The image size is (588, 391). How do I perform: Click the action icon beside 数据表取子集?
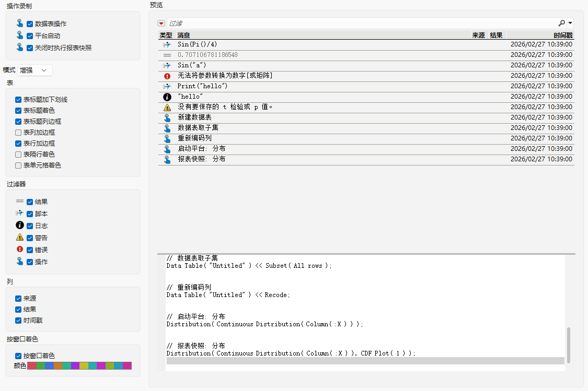(x=167, y=128)
